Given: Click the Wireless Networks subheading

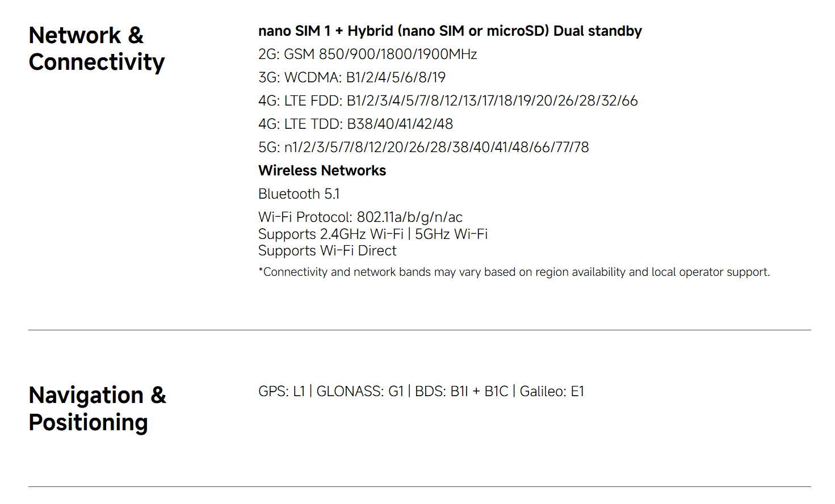Looking at the screenshot, I should point(322,171).
